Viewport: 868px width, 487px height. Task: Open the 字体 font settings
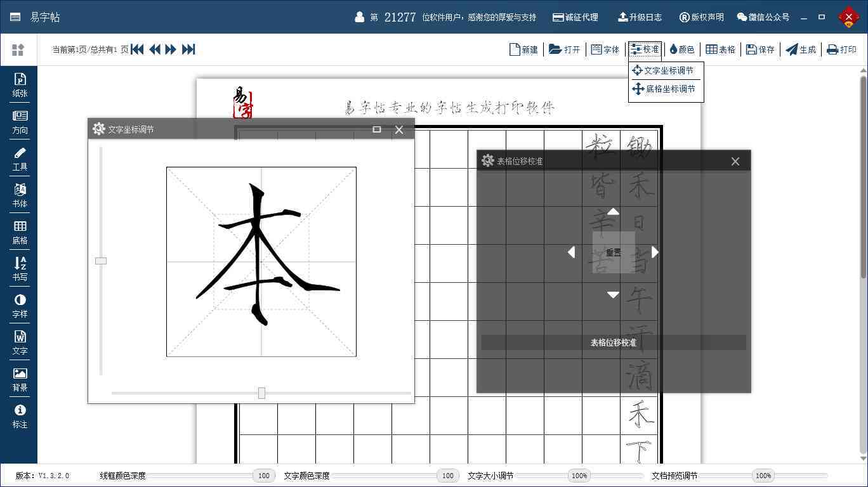point(605,49)
